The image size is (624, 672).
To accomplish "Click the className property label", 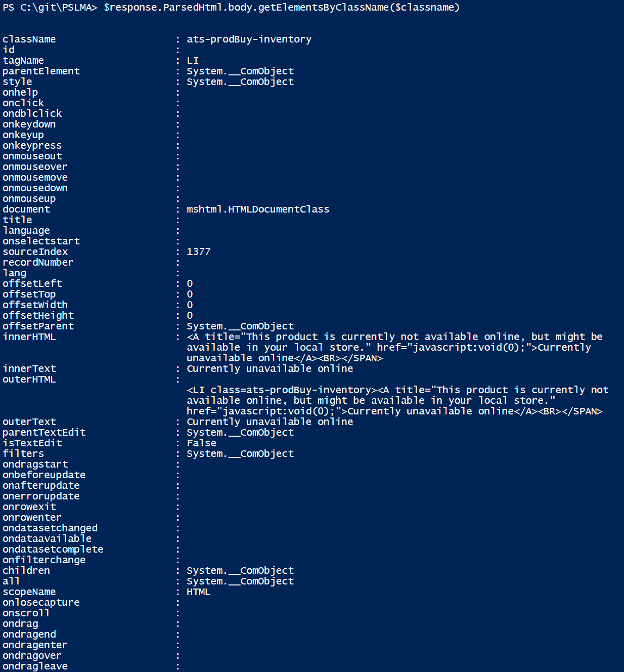I will tap(29, 39).
